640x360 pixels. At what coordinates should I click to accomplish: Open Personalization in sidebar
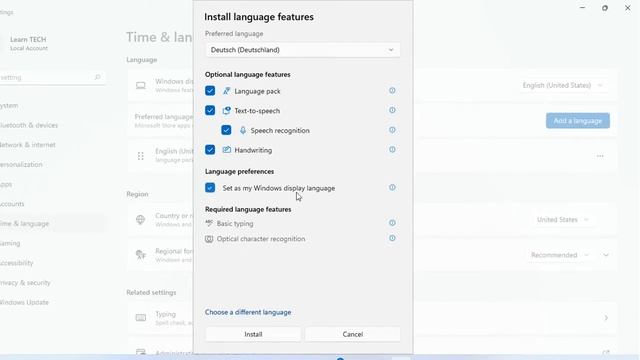21,164
